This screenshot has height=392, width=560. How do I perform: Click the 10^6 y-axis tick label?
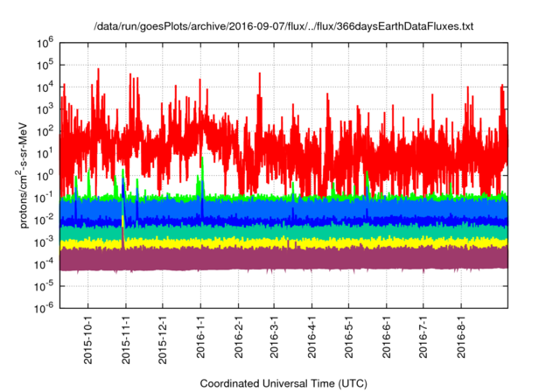(45, 43)
